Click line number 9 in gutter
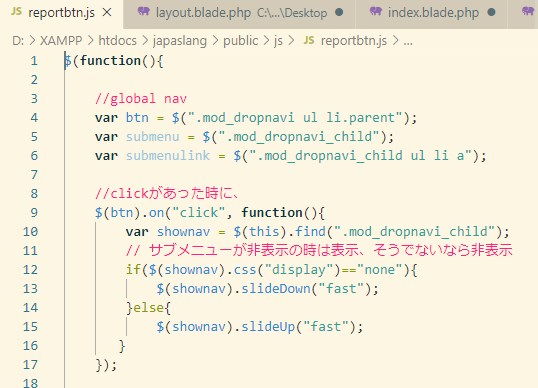The image size is (538, 388). pyautogui.click(x=34, y=212)
